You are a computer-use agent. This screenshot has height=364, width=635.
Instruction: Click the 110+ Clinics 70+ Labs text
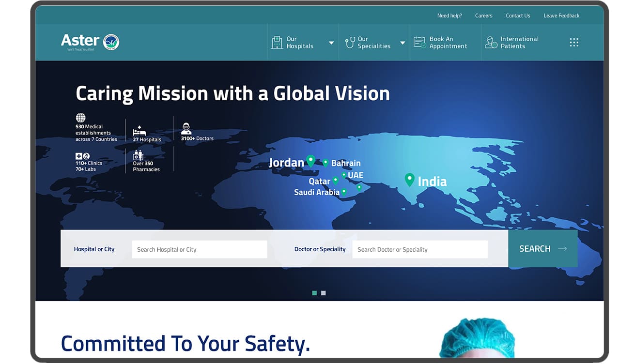click(x=89, y=166)
